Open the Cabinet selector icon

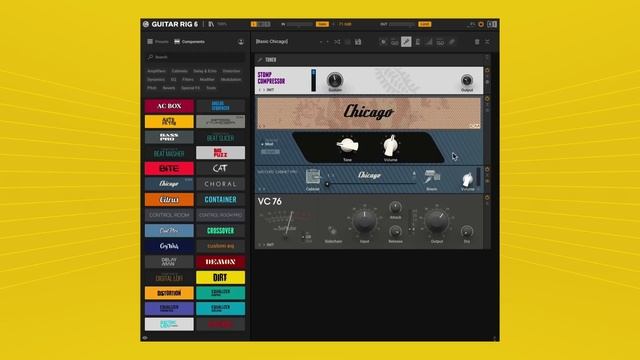[x=313, y=177]
